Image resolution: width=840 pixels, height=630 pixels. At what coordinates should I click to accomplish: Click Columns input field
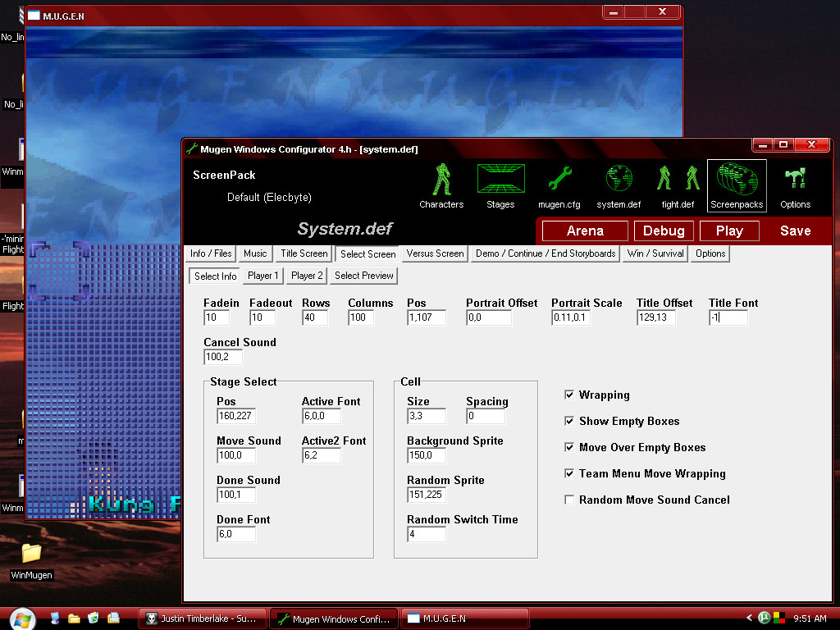pyautogui.click(x=361, y=317)
